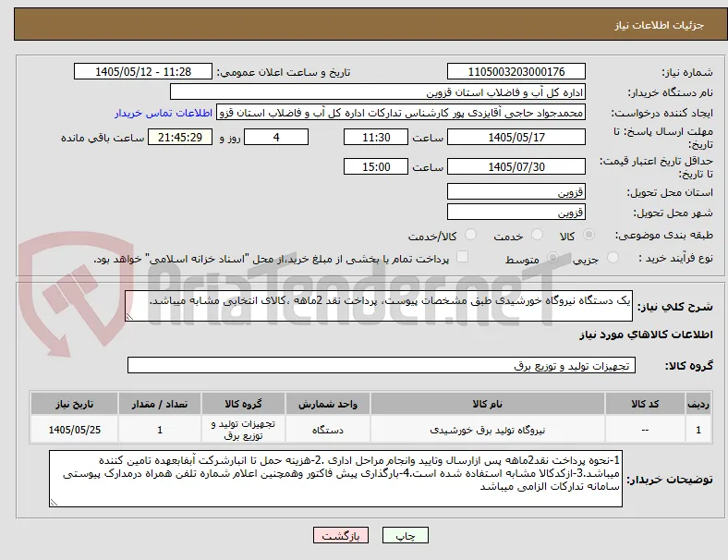Screen dimensions: 728x560
Task: Click the resize grip of the buyer notes textarea
Action: pyautogui.click(x=54, y=503)
